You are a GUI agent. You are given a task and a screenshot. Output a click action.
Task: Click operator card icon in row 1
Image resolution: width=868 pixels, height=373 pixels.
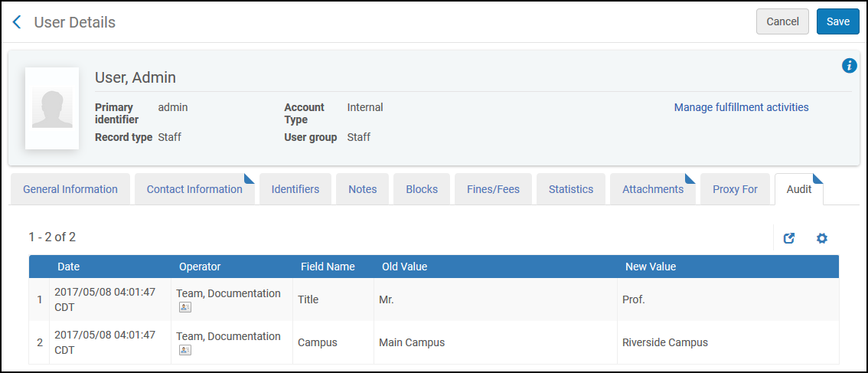(x=185, y=307)
